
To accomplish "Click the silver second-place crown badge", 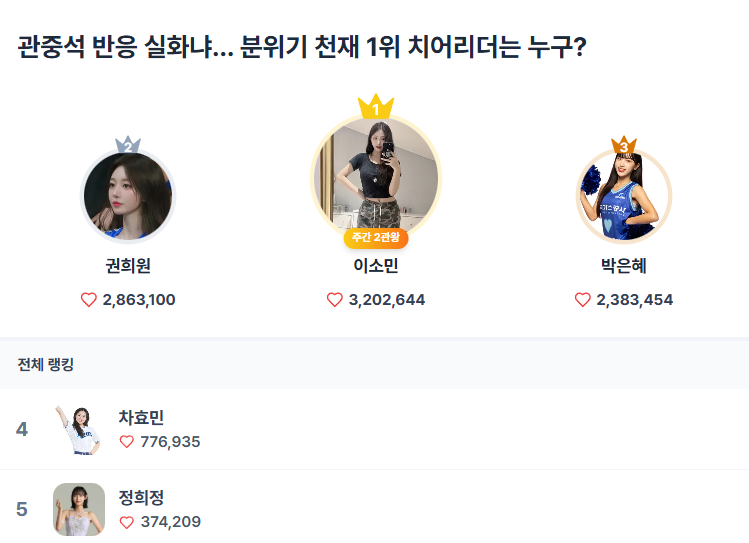I will (128, 146).
